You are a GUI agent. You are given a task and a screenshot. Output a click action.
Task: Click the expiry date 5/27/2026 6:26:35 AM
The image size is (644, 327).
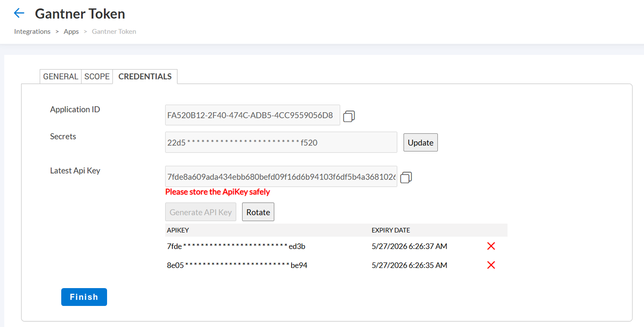point(410,265)
